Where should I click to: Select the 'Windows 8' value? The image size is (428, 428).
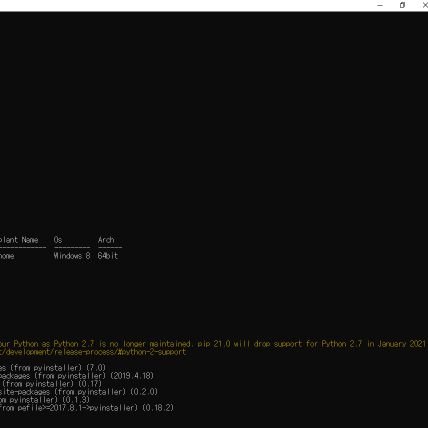(x=72, y=256)
